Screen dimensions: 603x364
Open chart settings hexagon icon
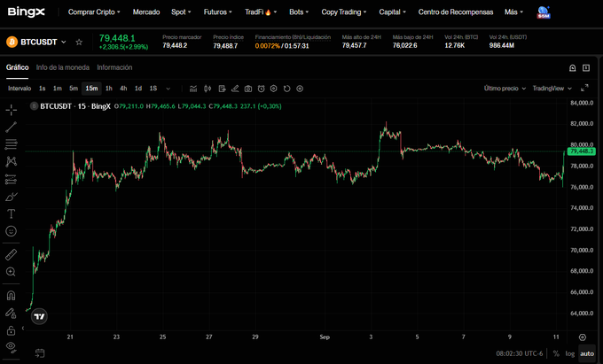(x=273, y=89)
